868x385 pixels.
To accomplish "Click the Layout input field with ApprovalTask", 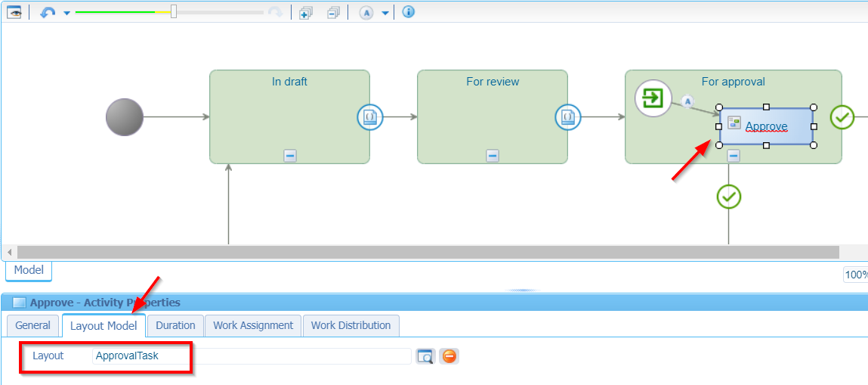I will pos(251,356).
